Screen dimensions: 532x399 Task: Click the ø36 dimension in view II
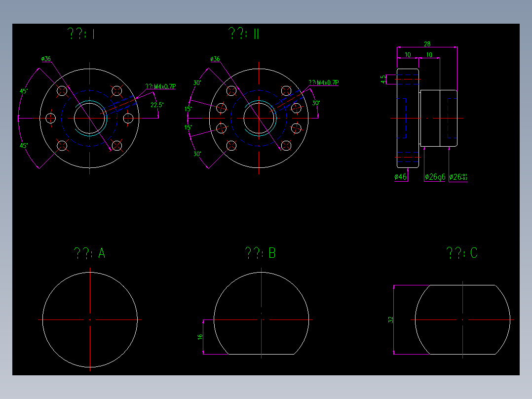(x=215, y=59)
